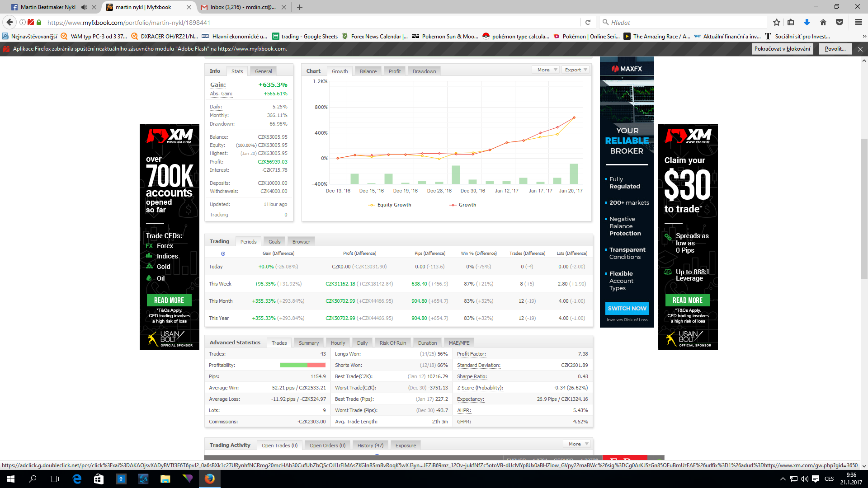This screenshot has height=488, width=868.
Task: Select the Profit chart tab
Action: pos(395,71)
